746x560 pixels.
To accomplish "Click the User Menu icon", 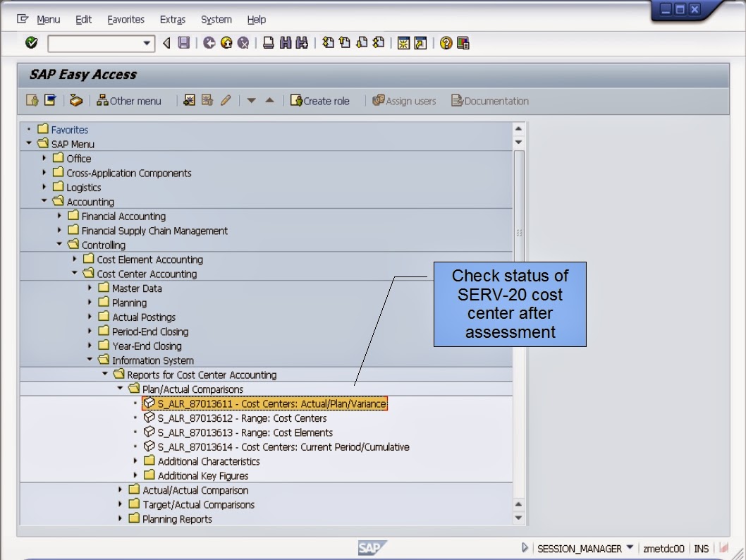I will [x=32, y=100].
